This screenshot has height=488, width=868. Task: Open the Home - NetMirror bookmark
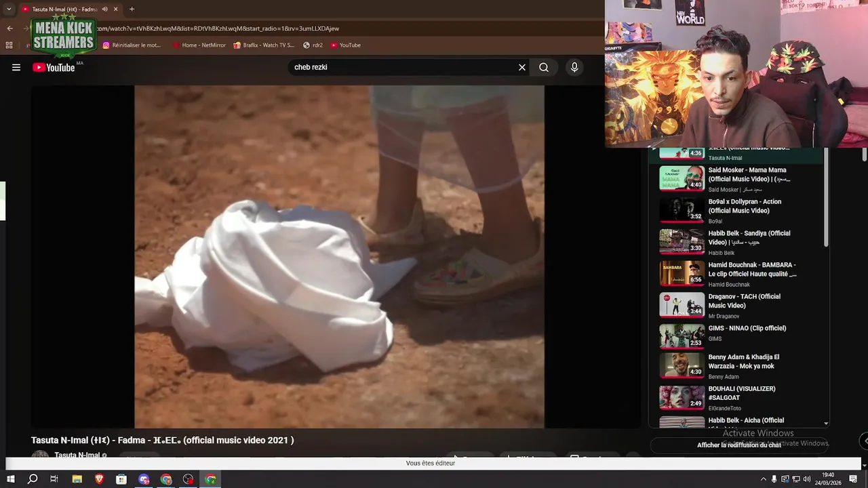pos(199,45)
